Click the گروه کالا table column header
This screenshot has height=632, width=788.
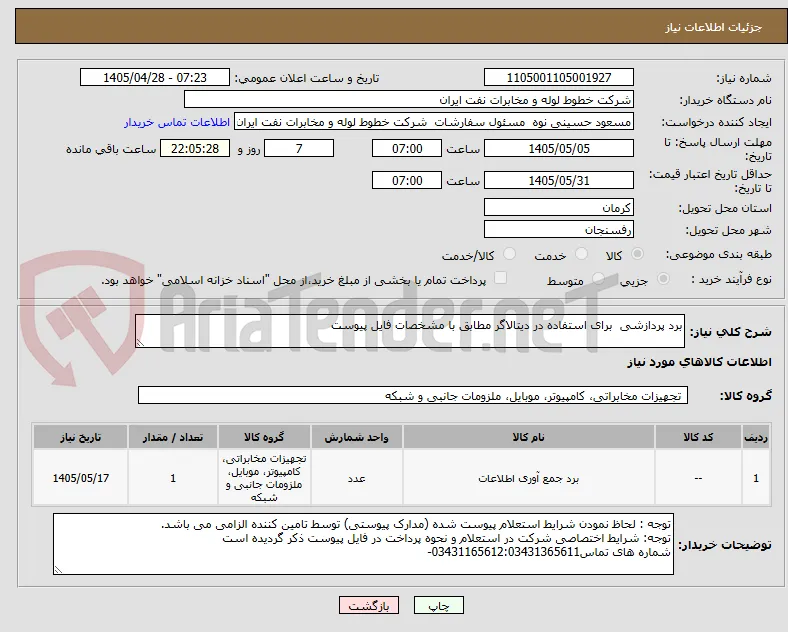point(264,437)
